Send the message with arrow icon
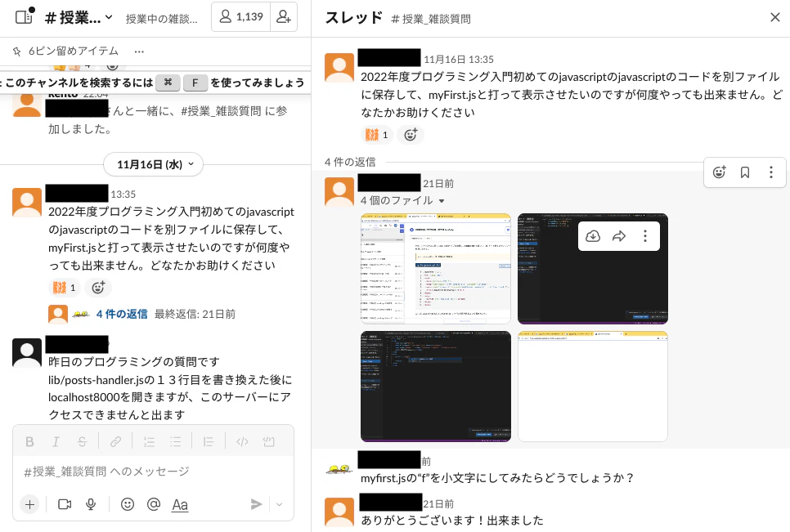Image resolution: width=790 pixels, height=532 pixels. (x=257, y=504)
